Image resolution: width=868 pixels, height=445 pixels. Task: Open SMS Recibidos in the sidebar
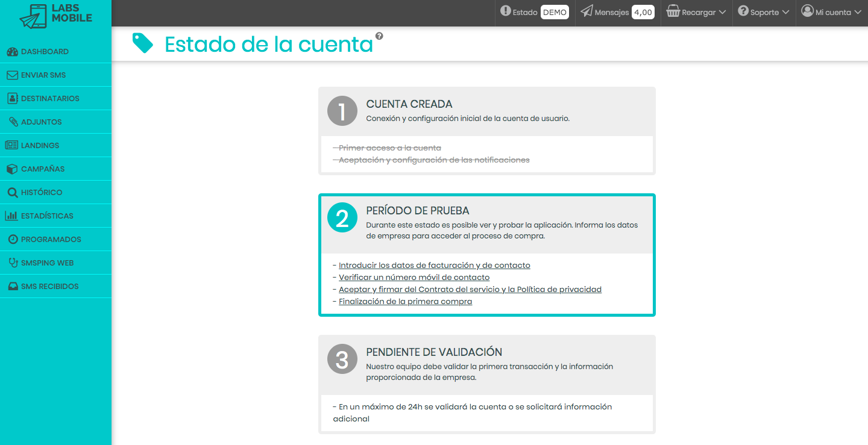(49, 286)
